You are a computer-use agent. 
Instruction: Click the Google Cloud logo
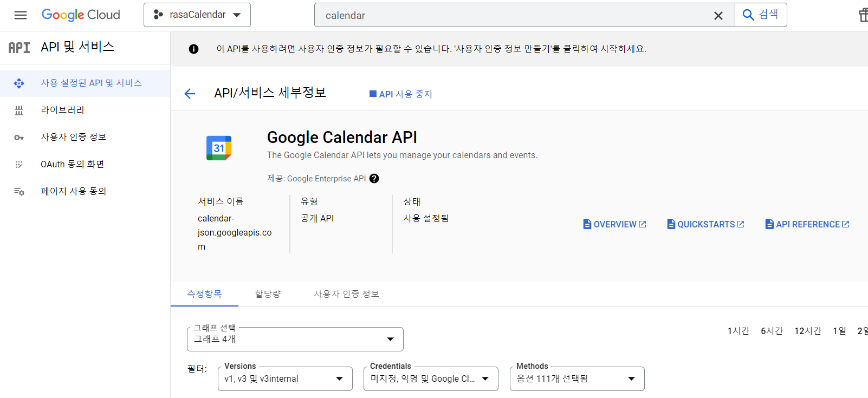pos(81,15)
